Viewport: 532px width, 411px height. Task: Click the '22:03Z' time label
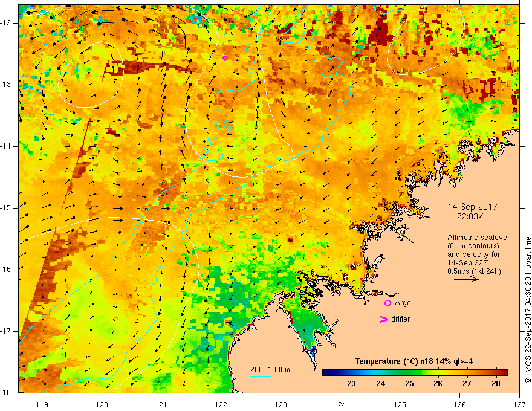pyautogui.click(x=470, y=216)
